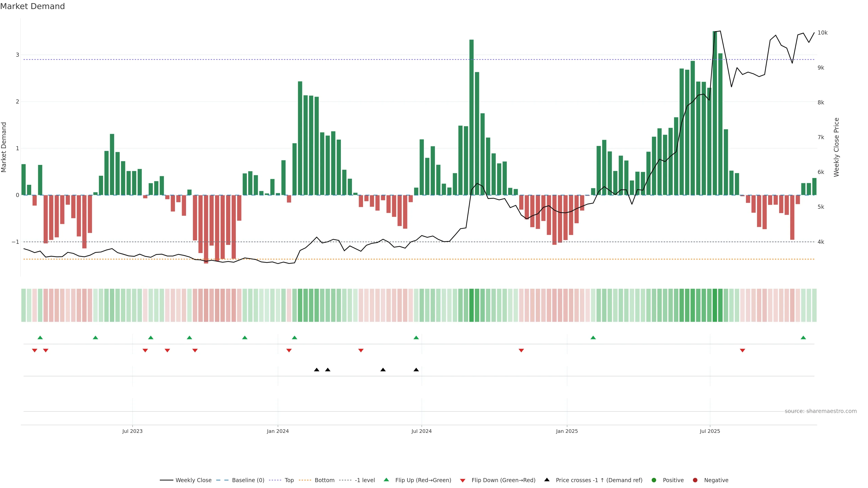868x488 pixels.
Task: Click the last red flip-down marker after Jul 2025
Action: pyautogui.click(x=742, y=351)
